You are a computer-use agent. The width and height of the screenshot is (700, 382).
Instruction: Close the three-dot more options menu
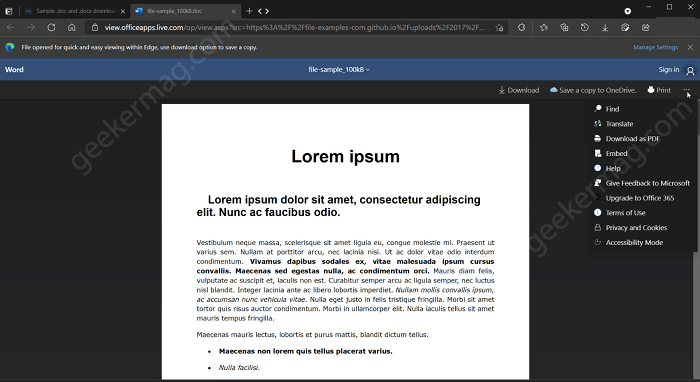point(686,90)
